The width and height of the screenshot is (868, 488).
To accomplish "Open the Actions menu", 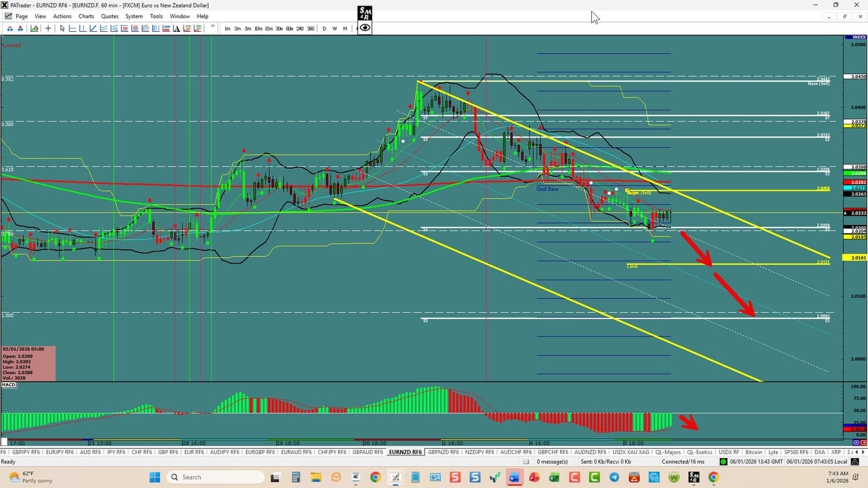I will pyautogui.click(x=62, y=16).
